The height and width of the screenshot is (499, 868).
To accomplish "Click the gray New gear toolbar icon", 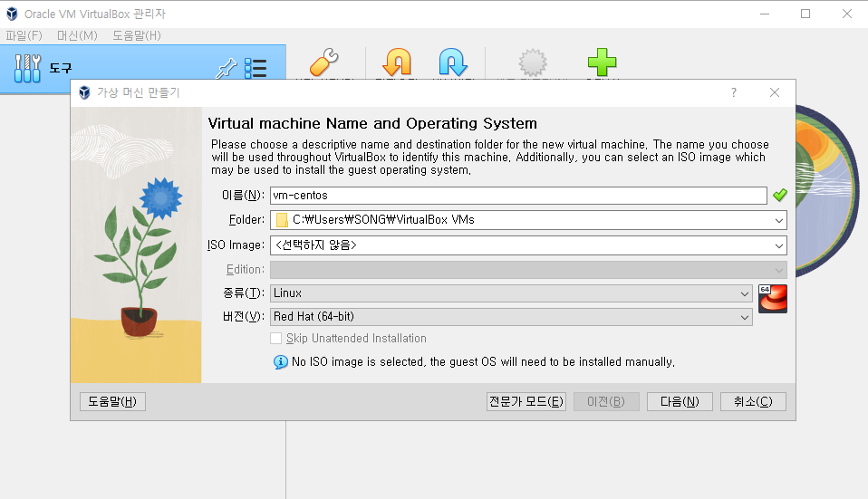I will [533, 62].
